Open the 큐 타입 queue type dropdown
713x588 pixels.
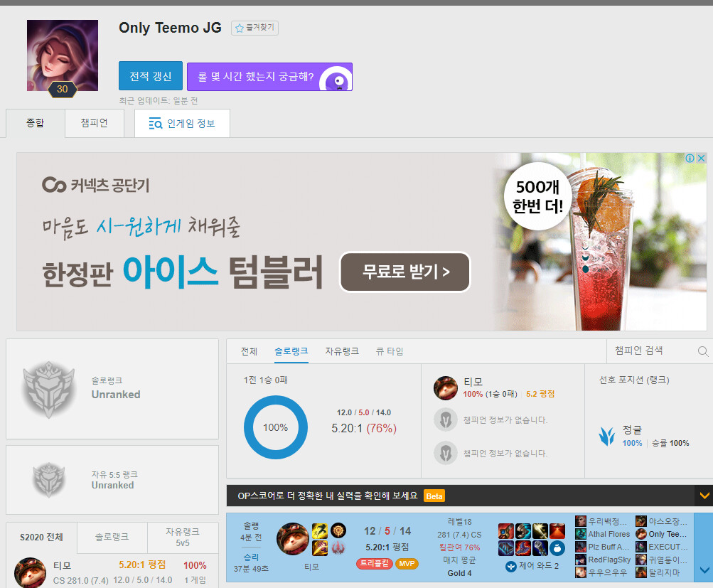click(389, 351)
